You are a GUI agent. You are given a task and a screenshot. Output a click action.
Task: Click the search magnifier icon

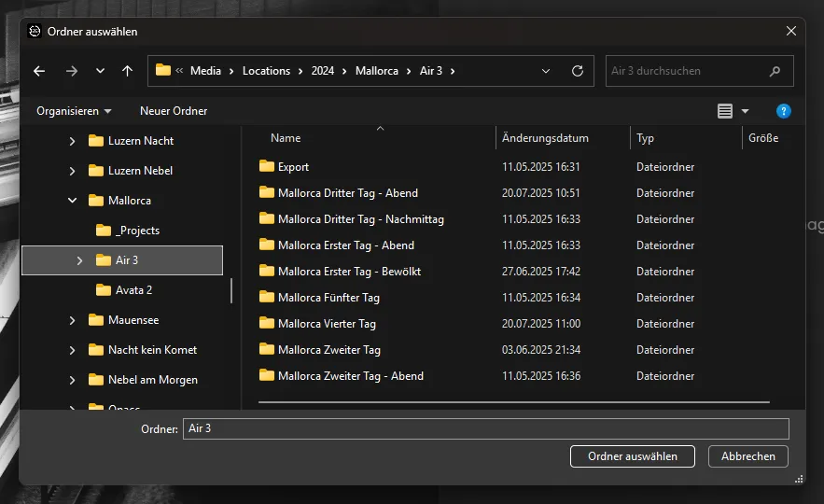click(775, 71)
